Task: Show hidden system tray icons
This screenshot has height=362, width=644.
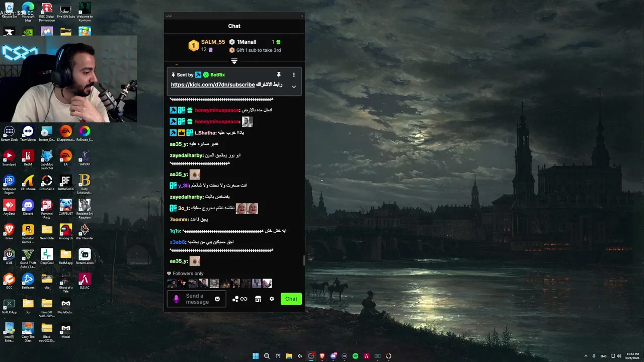Action: pyautogui.click(x=586, y=356)
